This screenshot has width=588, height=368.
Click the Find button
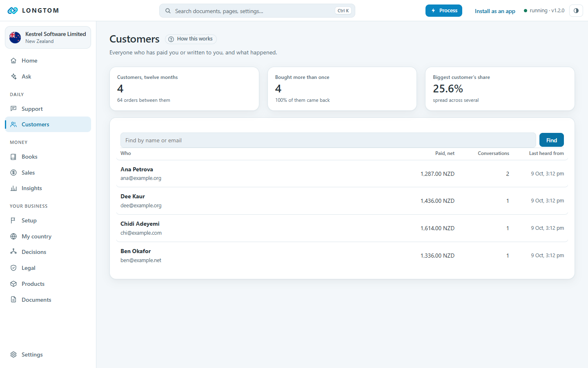click(552, 140)
